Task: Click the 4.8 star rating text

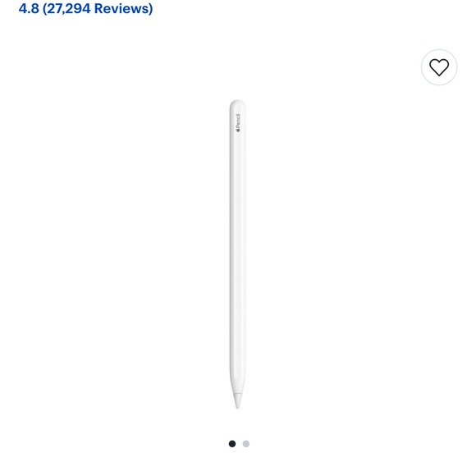Action: 29,8
